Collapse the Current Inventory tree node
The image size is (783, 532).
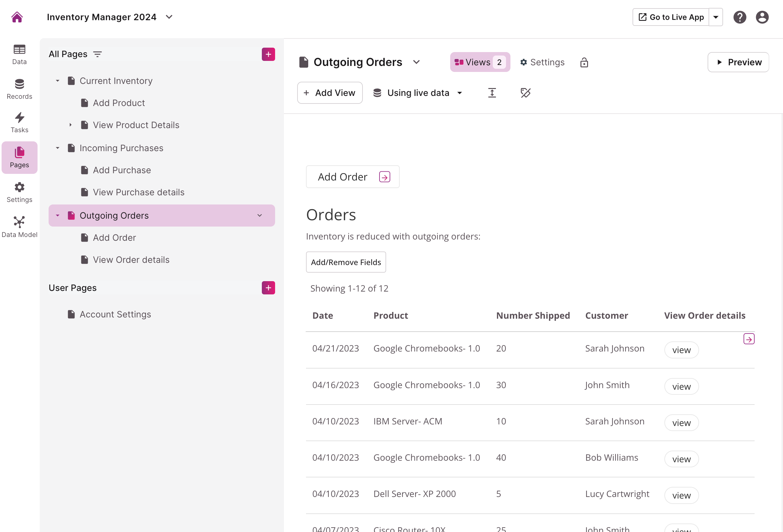(58, 81)
